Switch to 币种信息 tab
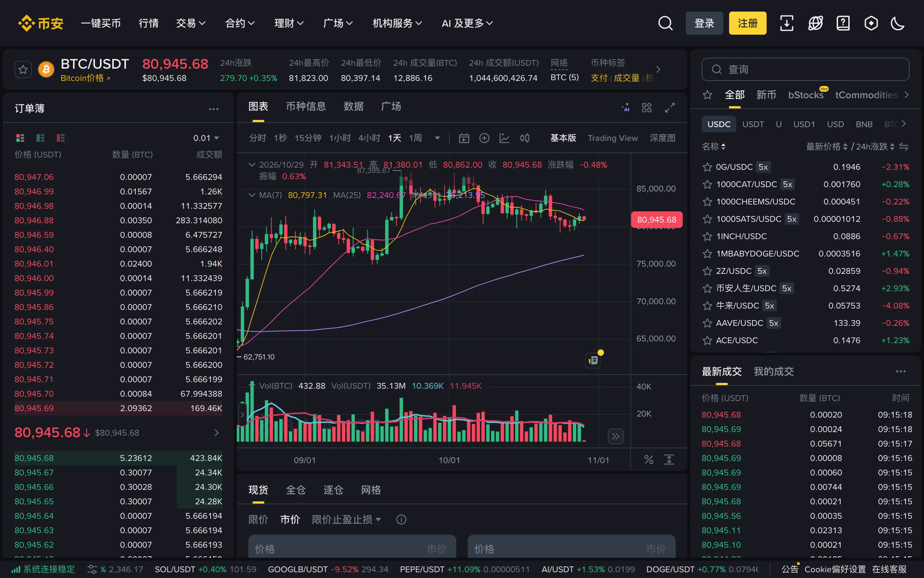Image resolution: width=924 pixels, height=578 pixels. (306, 107)
